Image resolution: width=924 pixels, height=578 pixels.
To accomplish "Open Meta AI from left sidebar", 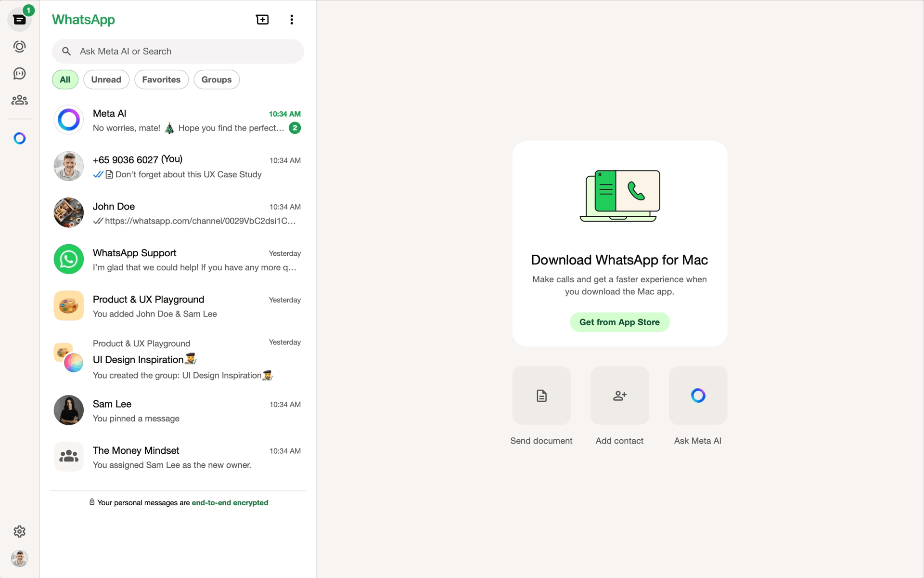I will point(19,139).
